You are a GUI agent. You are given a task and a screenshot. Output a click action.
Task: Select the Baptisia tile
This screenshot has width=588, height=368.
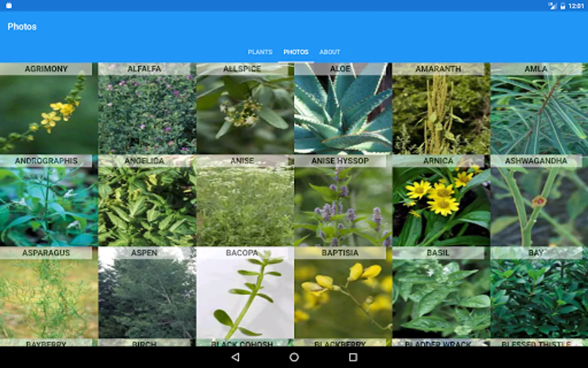(x=343, y=292)
